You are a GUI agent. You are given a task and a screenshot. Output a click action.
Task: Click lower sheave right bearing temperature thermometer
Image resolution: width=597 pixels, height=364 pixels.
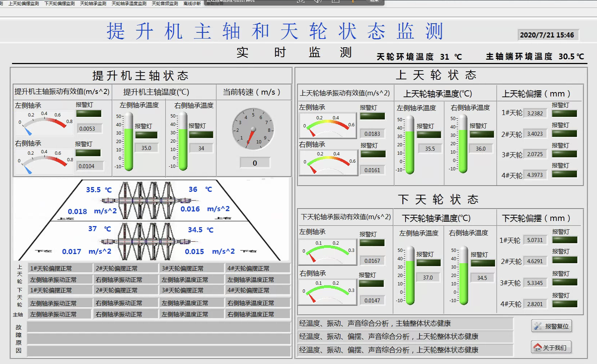tap(463, 276)
